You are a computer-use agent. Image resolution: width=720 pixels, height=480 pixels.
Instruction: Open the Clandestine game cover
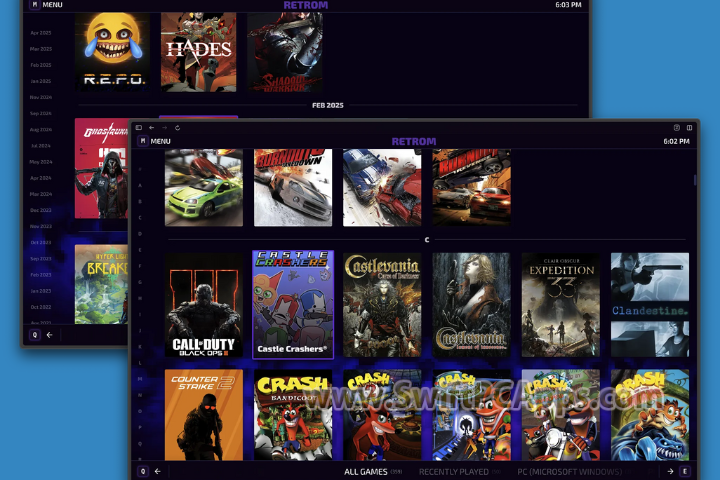pos(650,305)
